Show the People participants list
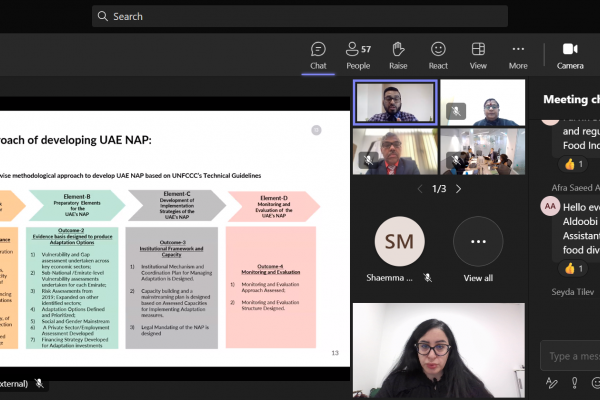The image size is (600, 400). pyautogui.click(x=357, y=54)
